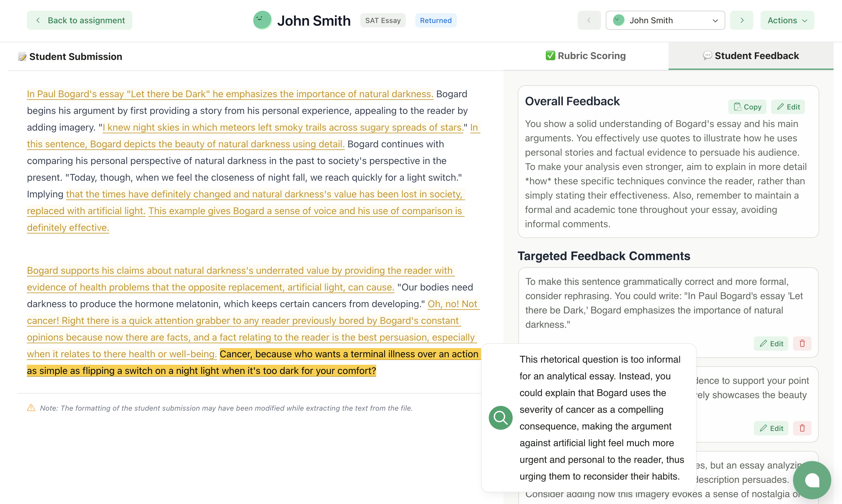842x504 pixels.
Task: Open the John Smith student dropdown
Action: click(x=665, y=20)
